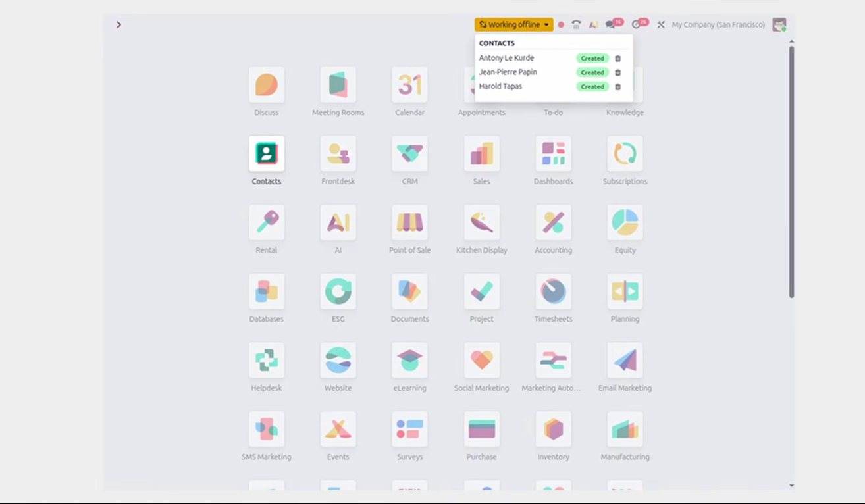Open the Discuss app
The height and width of the screenshot is (504, 865).
[267, 85]
